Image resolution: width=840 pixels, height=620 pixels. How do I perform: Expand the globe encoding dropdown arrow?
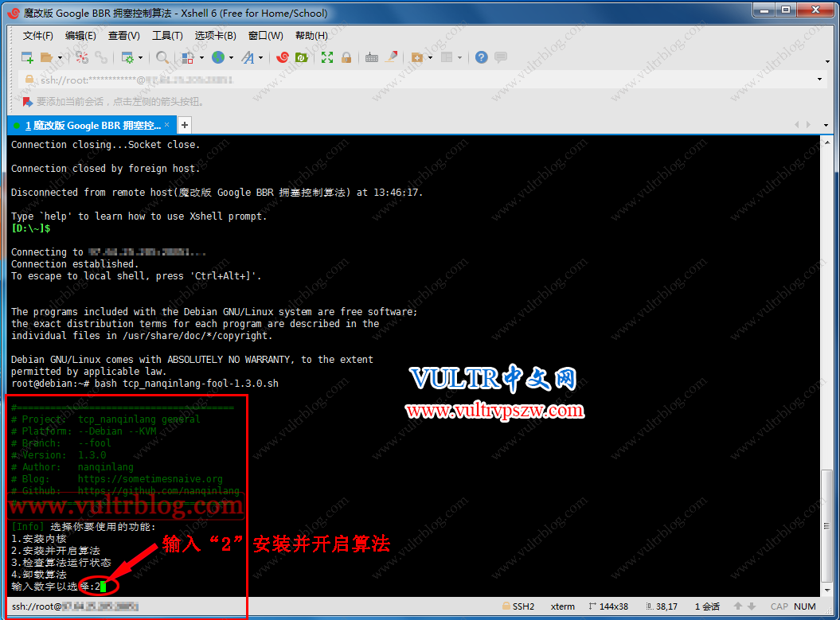click(231, 58)
